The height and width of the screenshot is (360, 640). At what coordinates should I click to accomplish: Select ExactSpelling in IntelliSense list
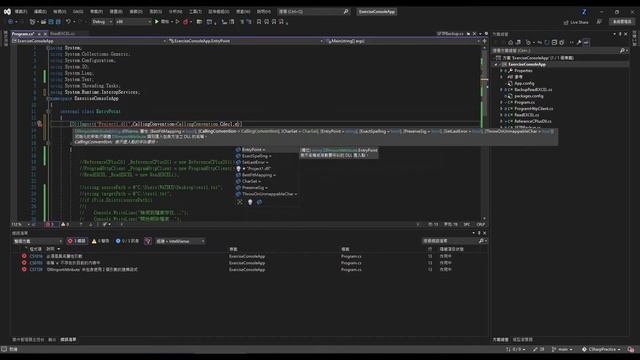point(267,156)
